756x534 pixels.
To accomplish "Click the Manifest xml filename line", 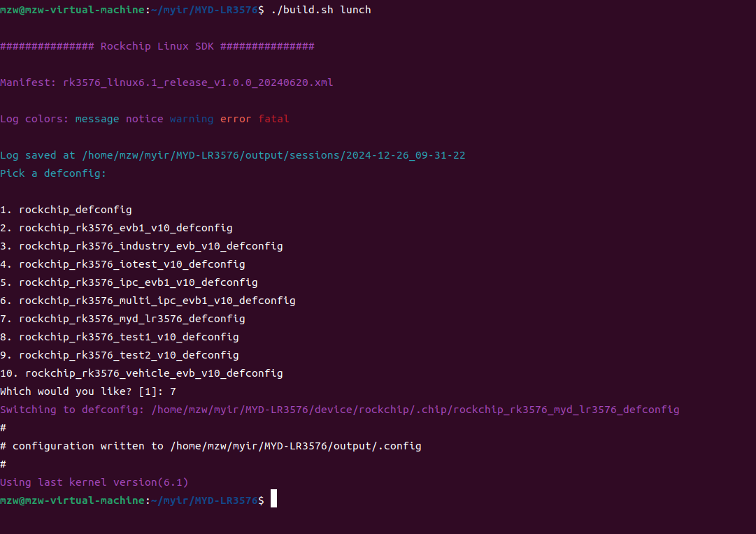I will click(166, 82).
